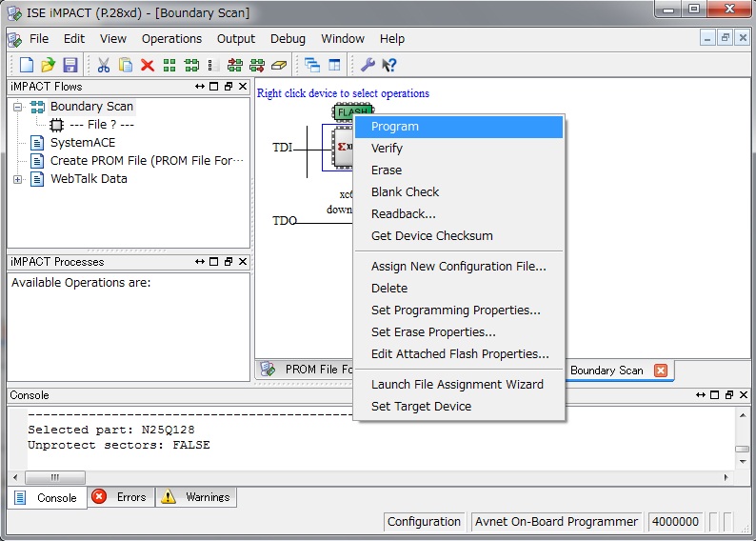756x541 pixels.
Task: Open the Output menu
Action: coord(236,38)
